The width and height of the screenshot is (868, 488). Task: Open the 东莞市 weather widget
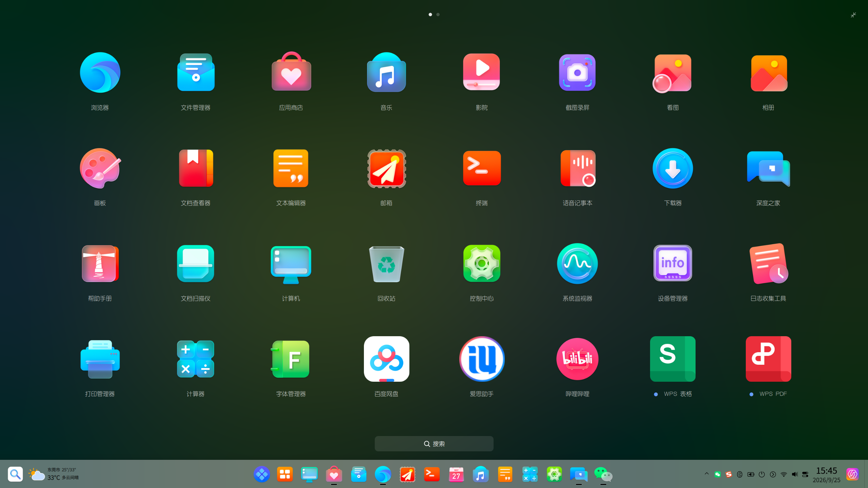click(54, 474)
